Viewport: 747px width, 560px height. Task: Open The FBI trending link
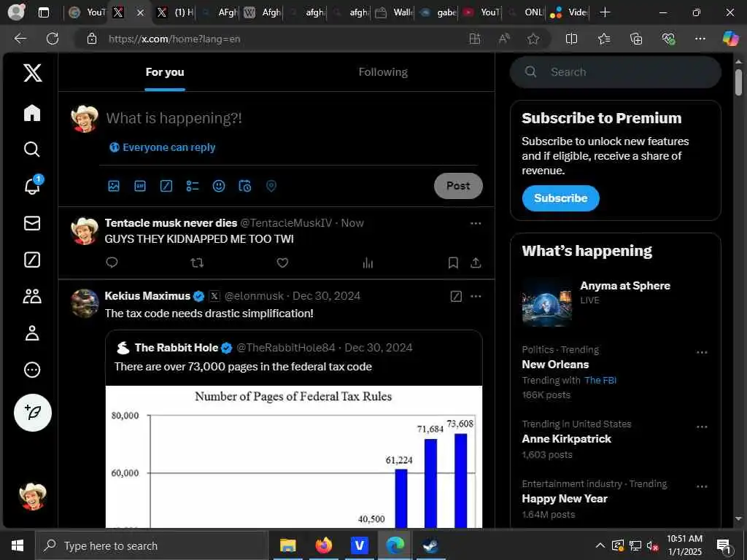click(x=600, y=380)
